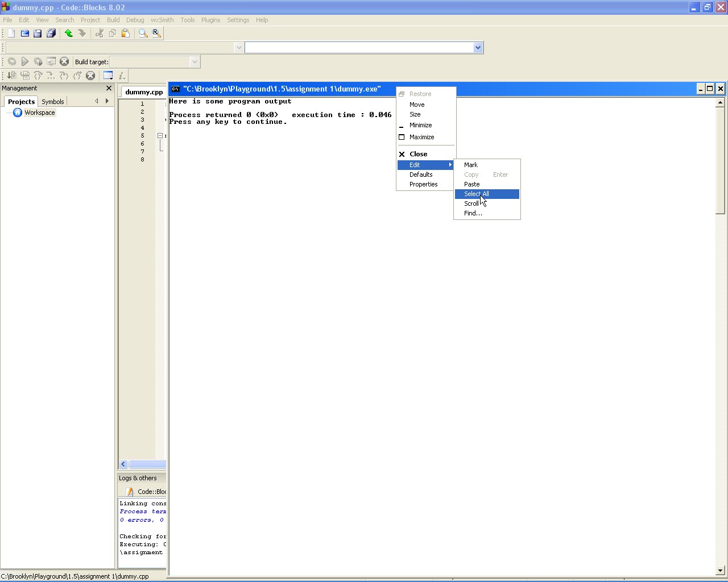The width and height of the screenshot is (728, 582).
Task: Click the Next instruction debug icon
Action: click(51, 76)
